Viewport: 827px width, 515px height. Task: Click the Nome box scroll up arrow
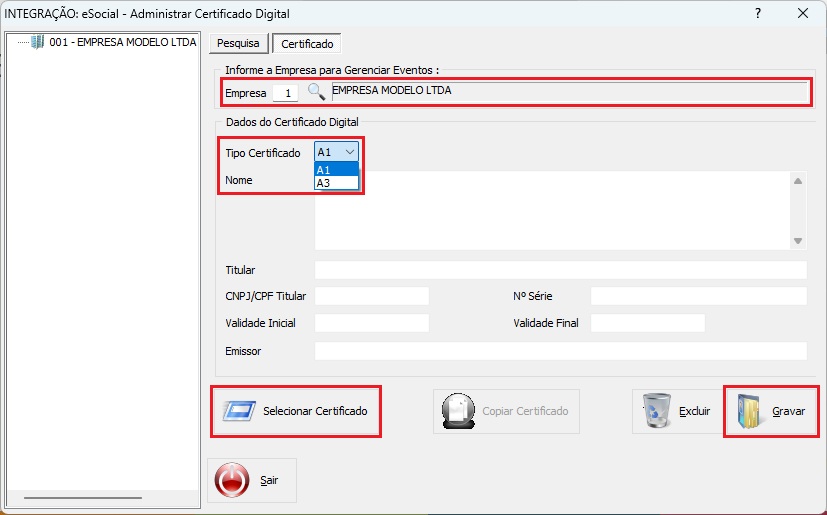(798, 181)
